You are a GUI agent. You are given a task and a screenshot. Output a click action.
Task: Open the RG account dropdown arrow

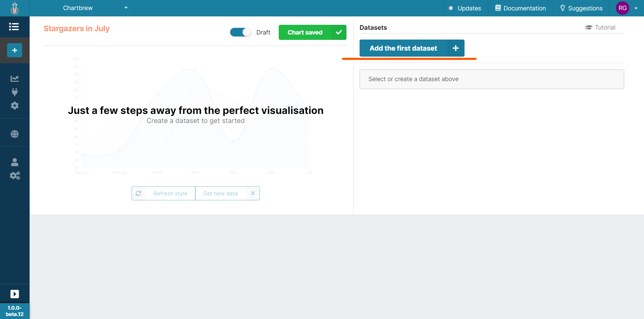tap(636, 8)
